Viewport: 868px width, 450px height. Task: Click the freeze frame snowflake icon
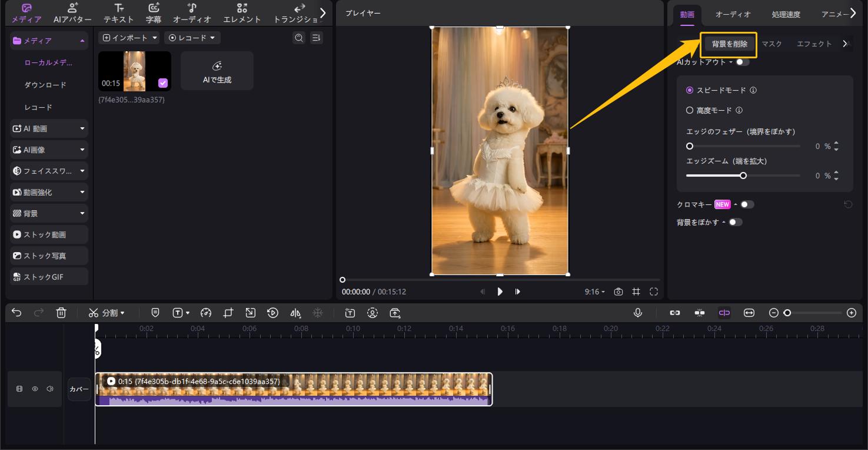click(x=318, y=313)
